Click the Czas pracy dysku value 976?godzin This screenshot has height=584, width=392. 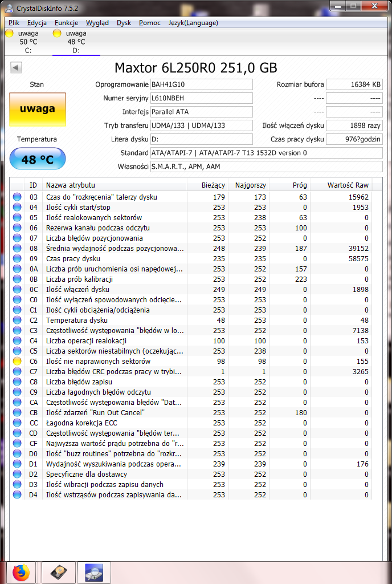354,139
